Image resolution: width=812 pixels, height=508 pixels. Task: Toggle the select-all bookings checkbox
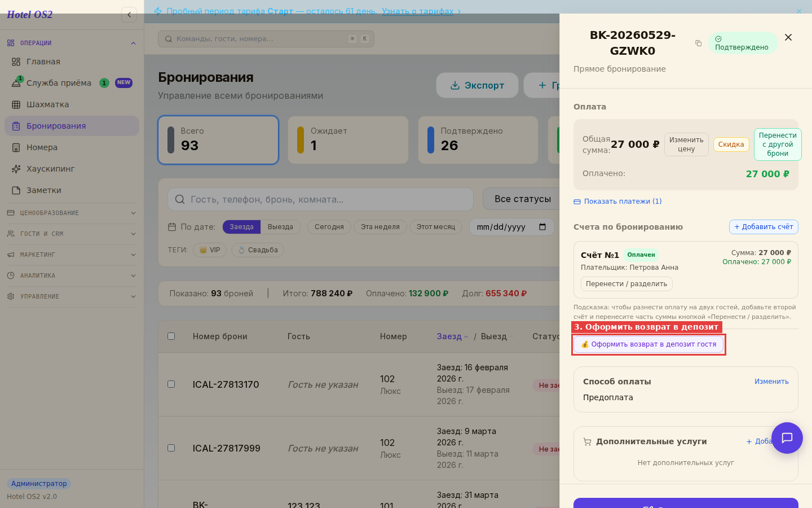click(171, 336)
